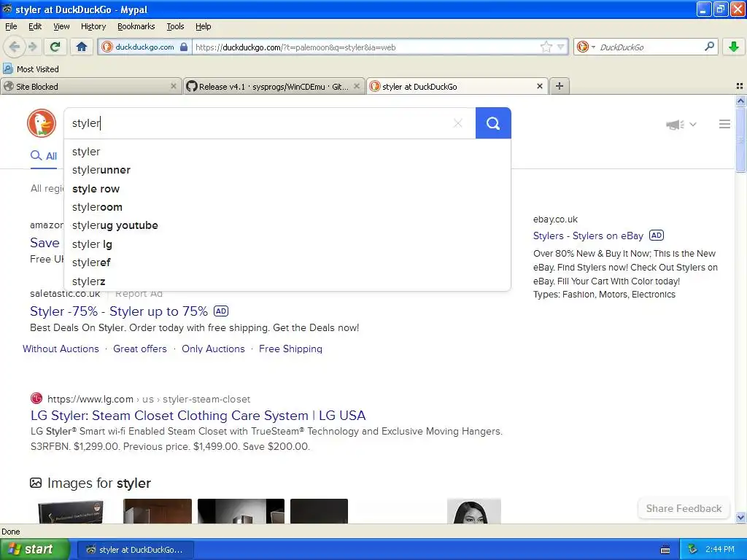Open the Tools menu
747x560 pixels.
175,26
